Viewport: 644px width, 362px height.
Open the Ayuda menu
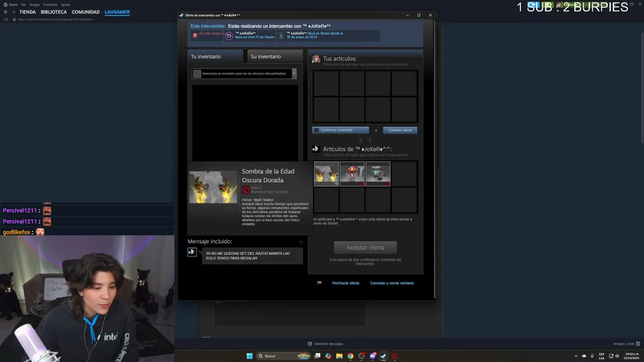tap(65, 5)
